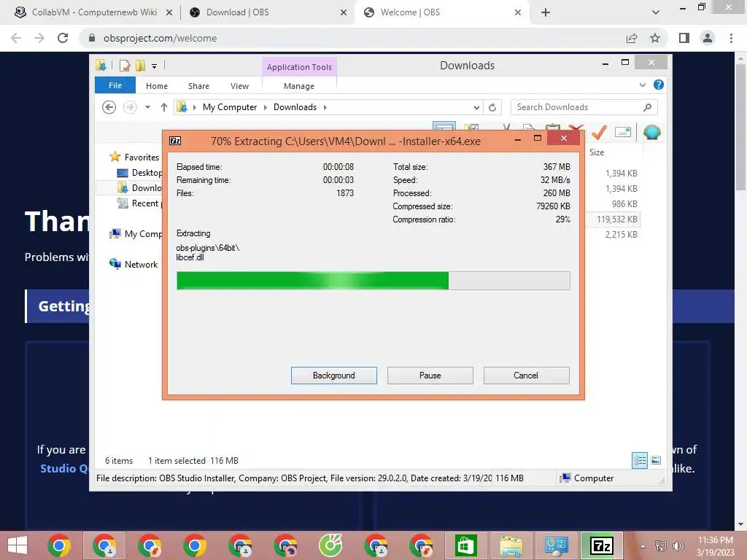Switch to Download | OBS tab

(237, 12)
